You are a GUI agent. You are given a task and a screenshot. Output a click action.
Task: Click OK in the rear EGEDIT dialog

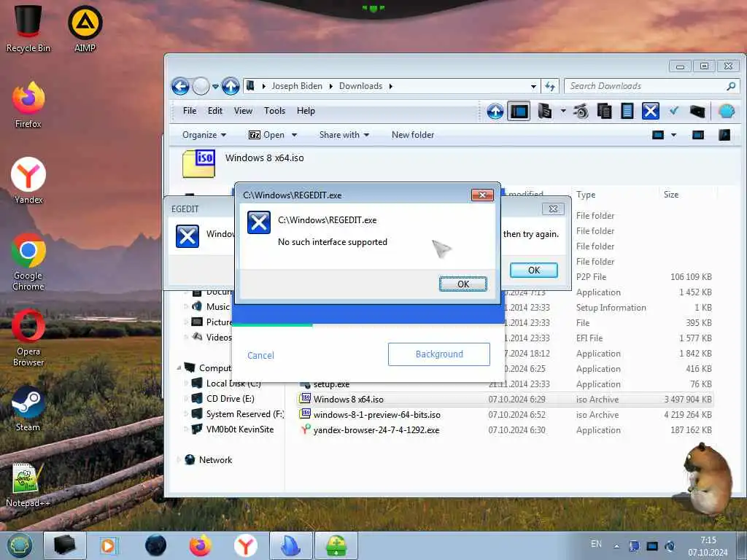point(533,271)
